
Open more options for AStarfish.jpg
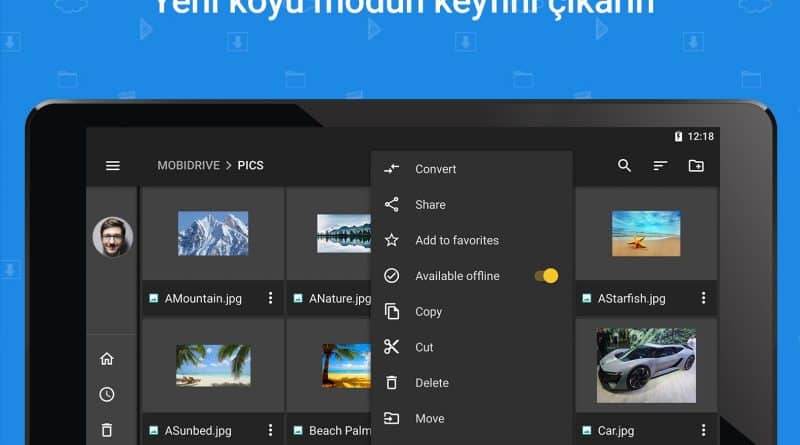pos(704,298)
